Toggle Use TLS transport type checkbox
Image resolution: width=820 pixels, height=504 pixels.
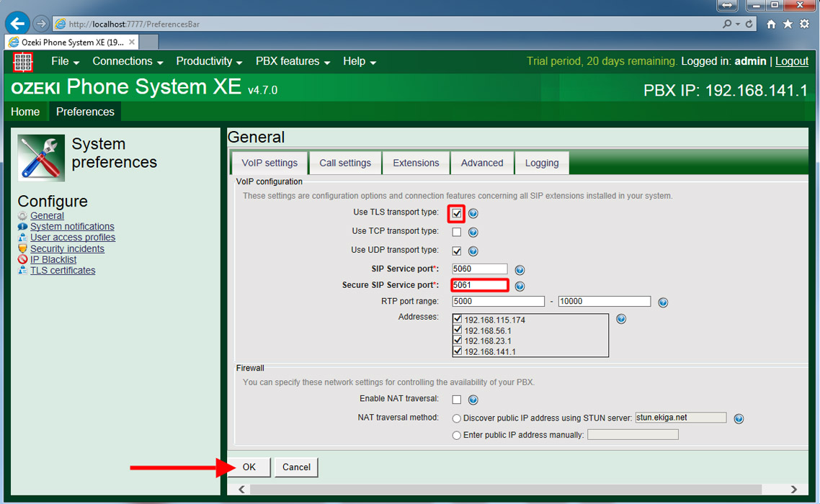(x=457, y=213)
